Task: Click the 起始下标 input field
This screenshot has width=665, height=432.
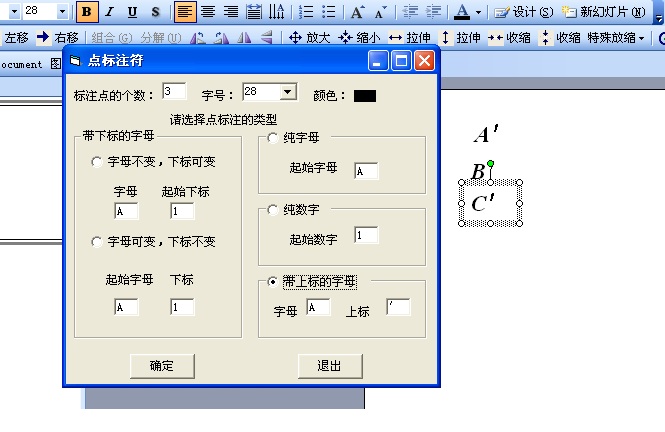Action: coord(182,211)
